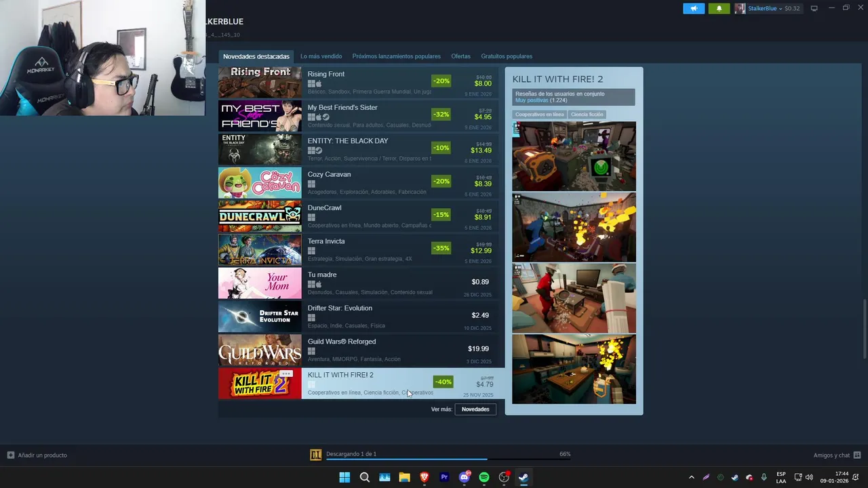The height and width of the screenshot is (488, 868).
Task: Open the Amigos y chat panel
Action: tap(831, 455)
